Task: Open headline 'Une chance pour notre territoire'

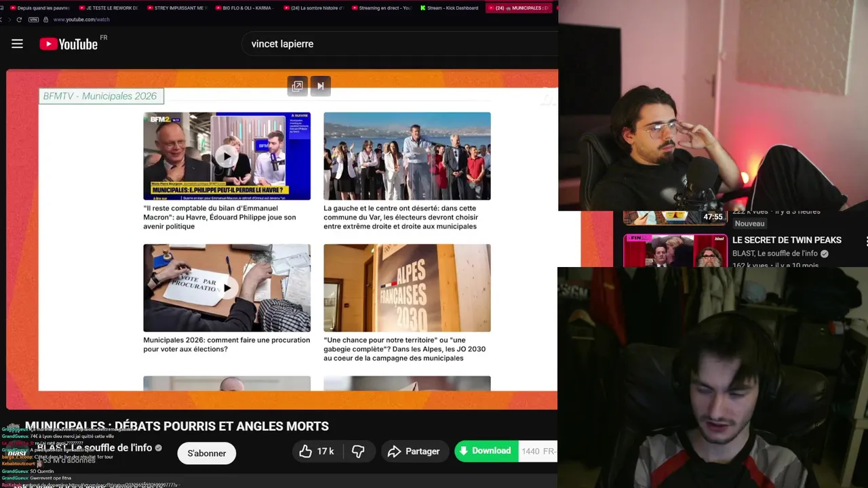Action: pos(405,349)
